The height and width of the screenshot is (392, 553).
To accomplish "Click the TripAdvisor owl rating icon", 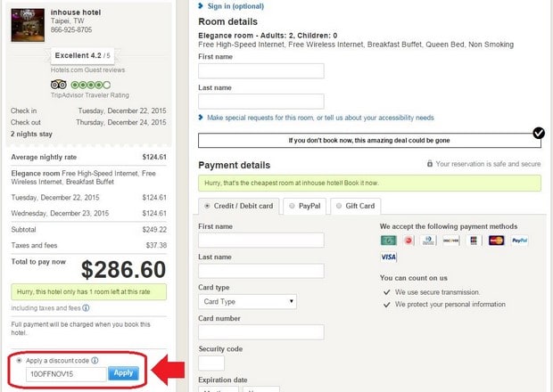I will pos(58,85).
